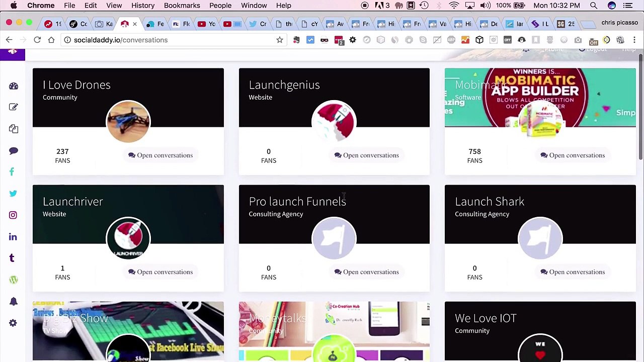Viewport: 644px width, 362px height.
Task: Open conversations for Launchgenius
Action: click(367, 155)
